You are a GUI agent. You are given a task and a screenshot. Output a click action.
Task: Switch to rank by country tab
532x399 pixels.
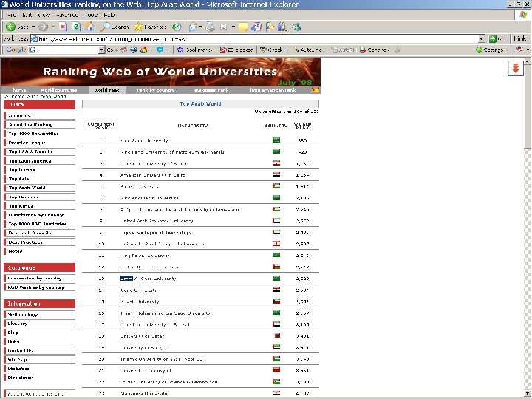point(156,90)
